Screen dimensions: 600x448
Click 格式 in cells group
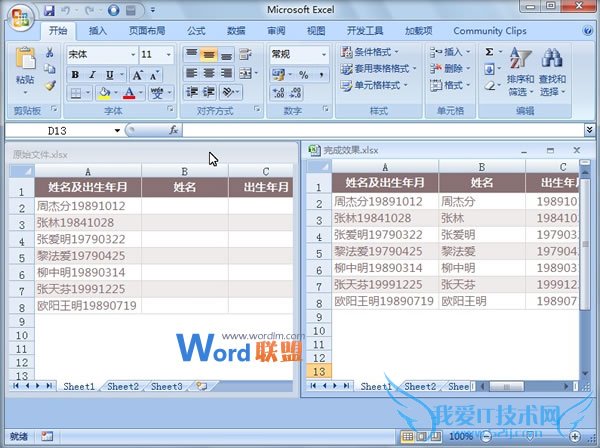[450, 85]
